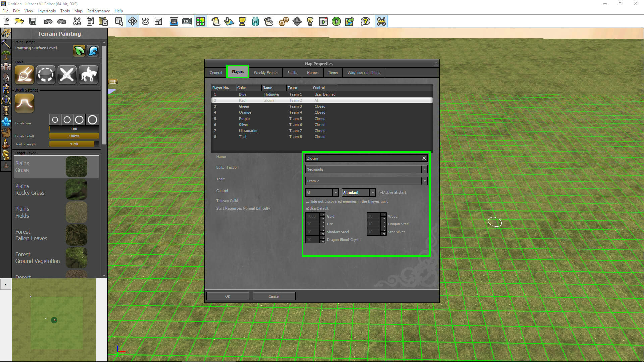The height and width of the screenshot is (362, 644).
Task: Select player 3 Green row
Action: click(322, 106)
